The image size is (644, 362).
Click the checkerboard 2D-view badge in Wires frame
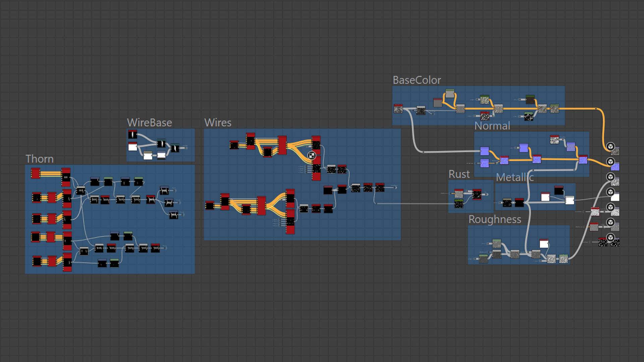pos(312,155)
